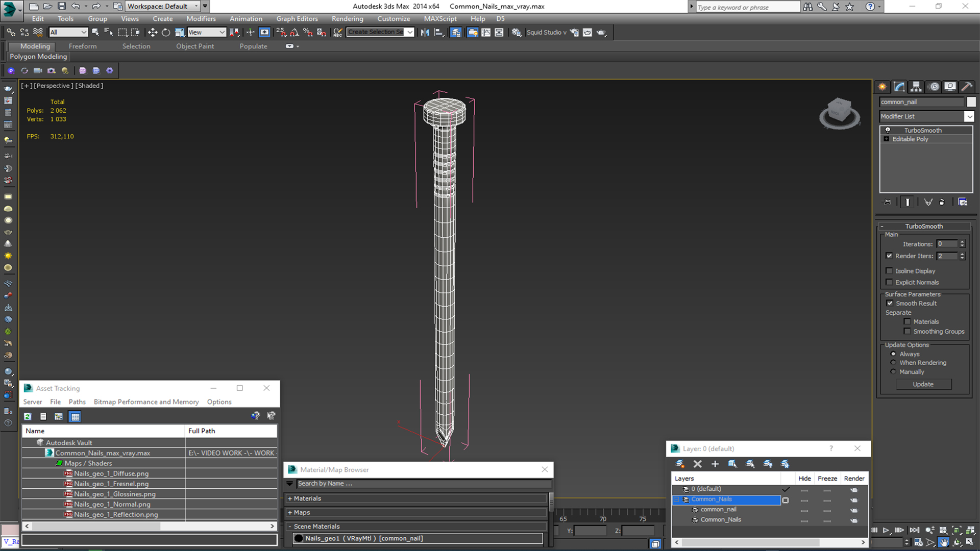Screen dimensions: 980x551
Task: Open the Display command panel tab
Action: 950,87
